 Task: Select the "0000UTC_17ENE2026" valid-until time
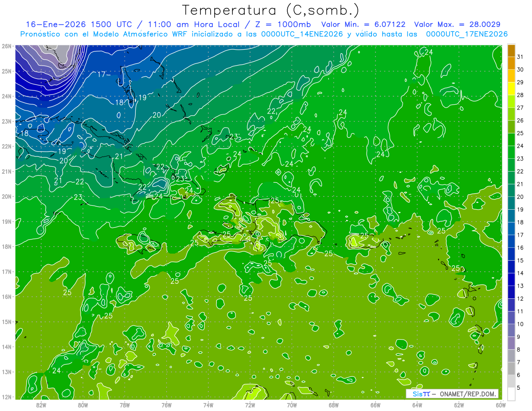tap(467, 34)
